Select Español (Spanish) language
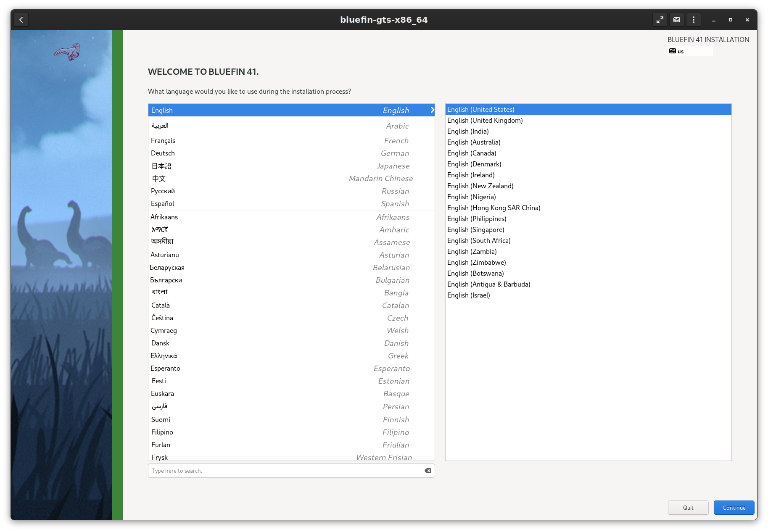The image size is (768, 532). click(291, 203)
